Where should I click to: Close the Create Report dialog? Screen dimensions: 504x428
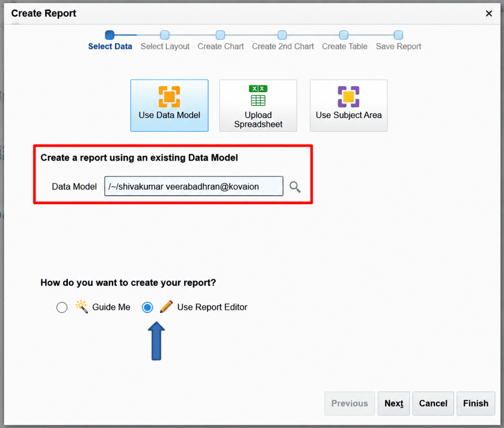(x=489, y=13)
